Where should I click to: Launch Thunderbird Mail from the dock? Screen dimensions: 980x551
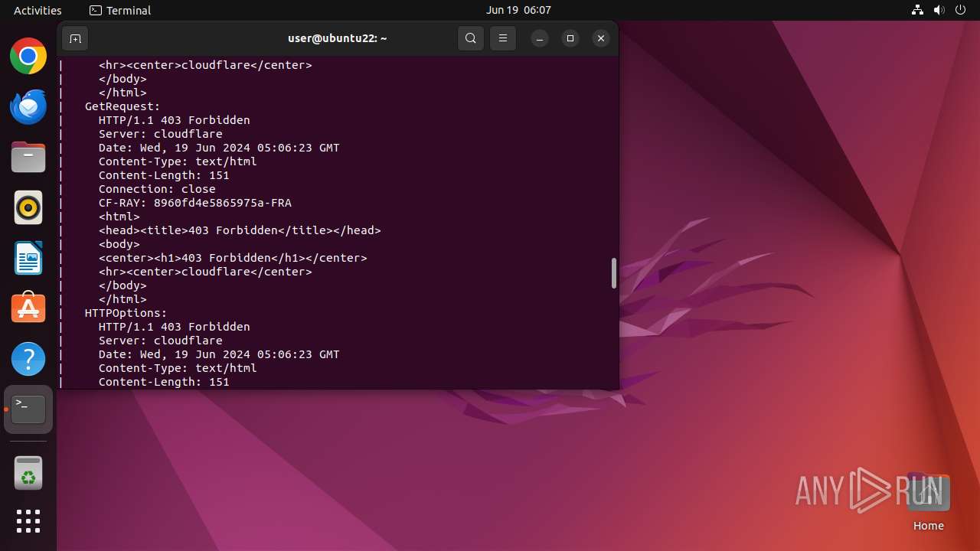28,107
